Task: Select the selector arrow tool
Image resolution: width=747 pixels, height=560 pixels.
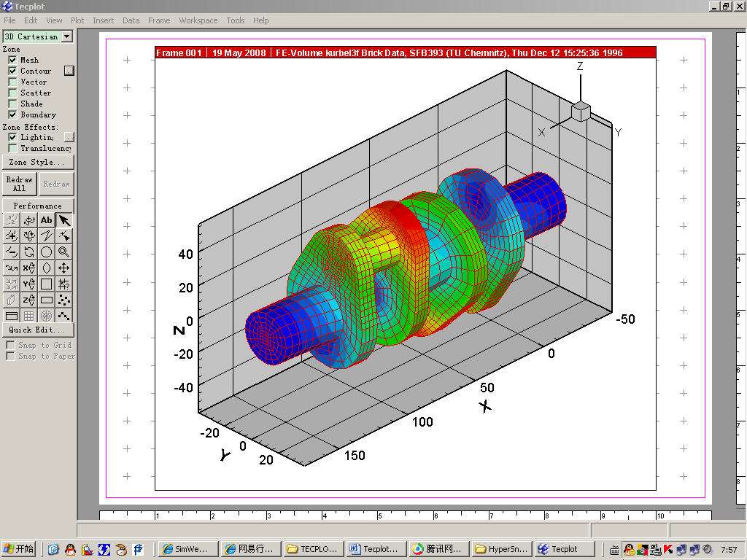Action: coord(63,219)
